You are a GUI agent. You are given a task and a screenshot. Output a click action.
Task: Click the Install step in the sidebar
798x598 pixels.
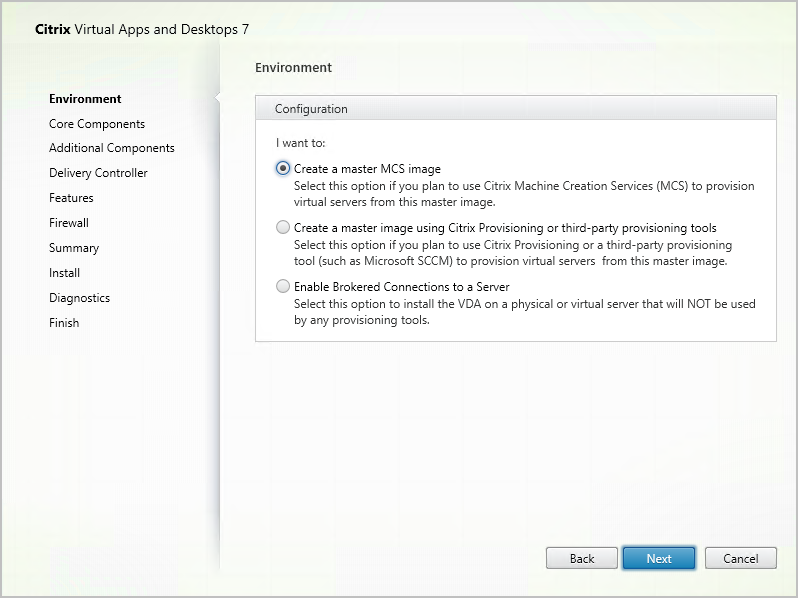click(x=64, y=273)
